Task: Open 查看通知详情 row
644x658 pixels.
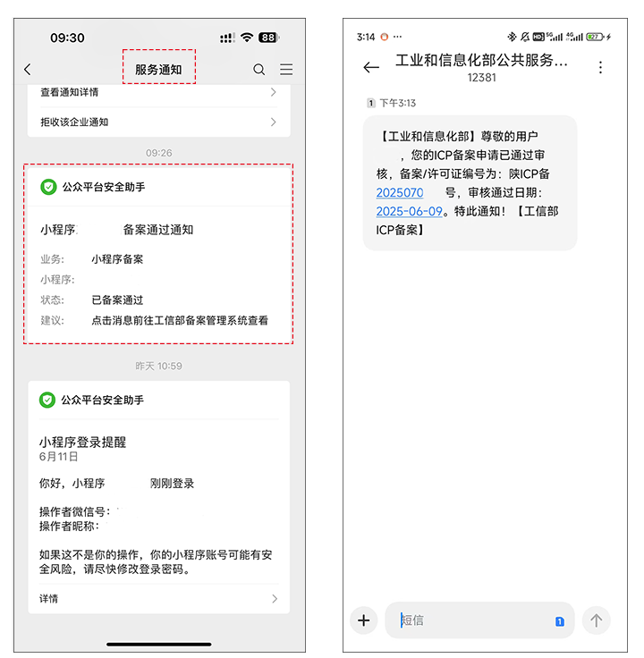Action: 158,92
